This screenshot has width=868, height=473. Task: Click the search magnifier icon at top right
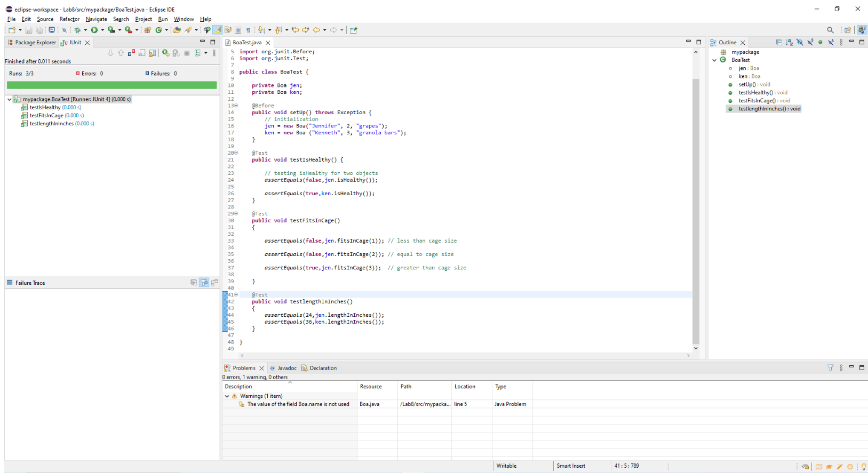tap(830, 30)
